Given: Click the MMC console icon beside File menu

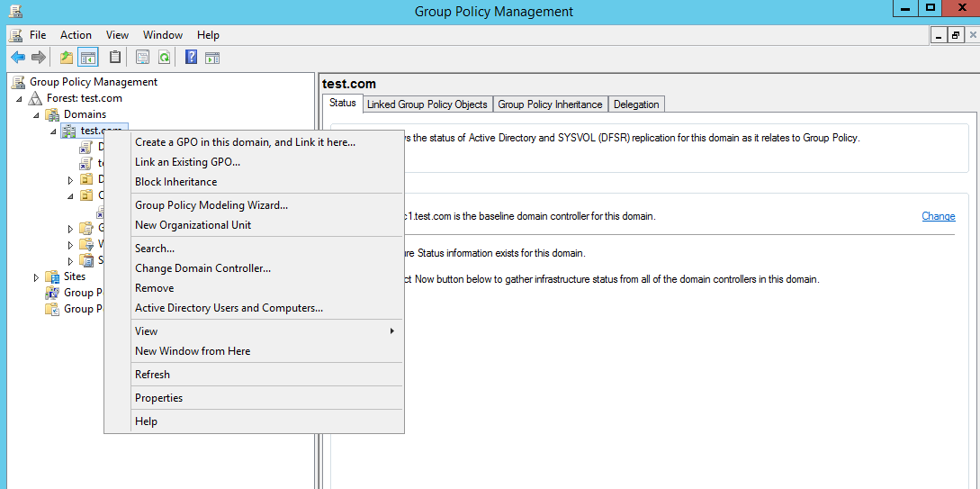Looking at the screenshot, I should click(16, 35).
